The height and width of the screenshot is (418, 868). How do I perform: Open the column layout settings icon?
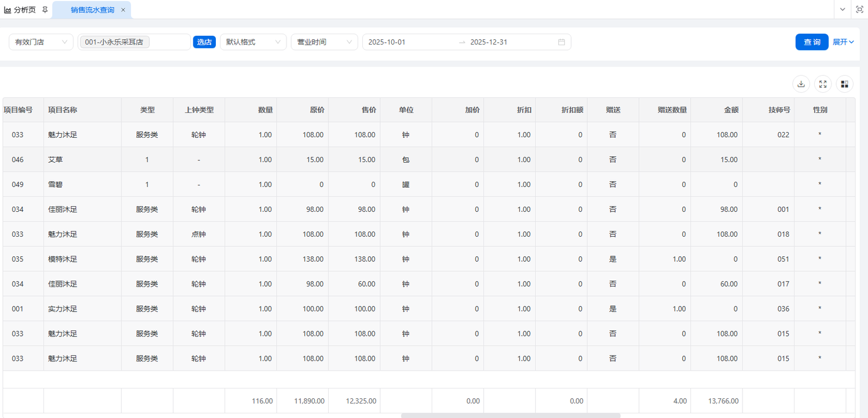pos(844,84)
